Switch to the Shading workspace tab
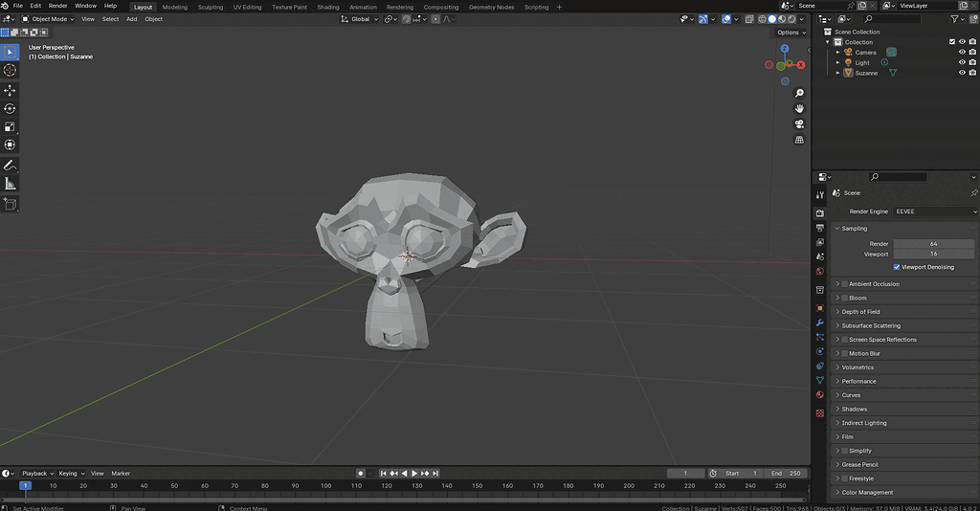The width and height of the screenshot is (980, 511). pyautogui.click(x=328, y=7)
